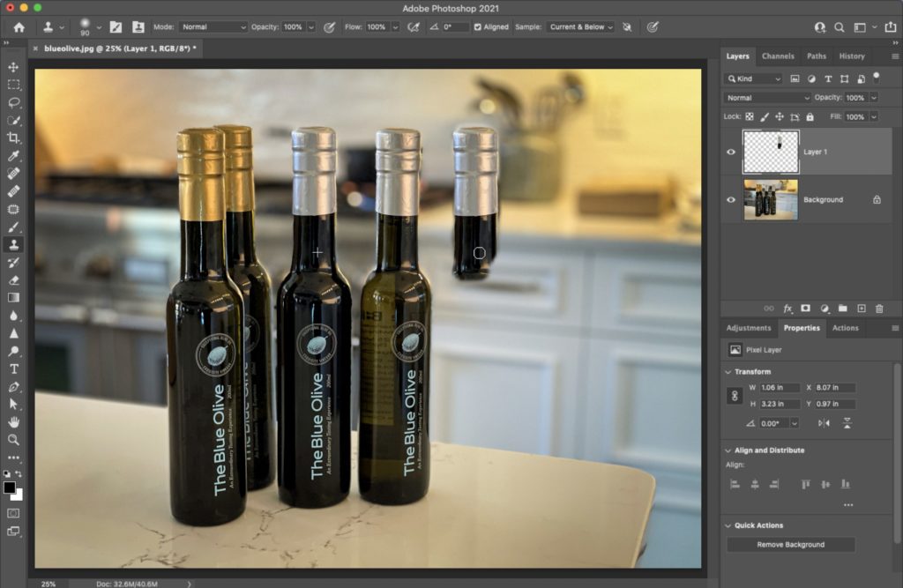903x588 pixels.
Task: Select the Crop tool
Action: [x=13, y=138]
